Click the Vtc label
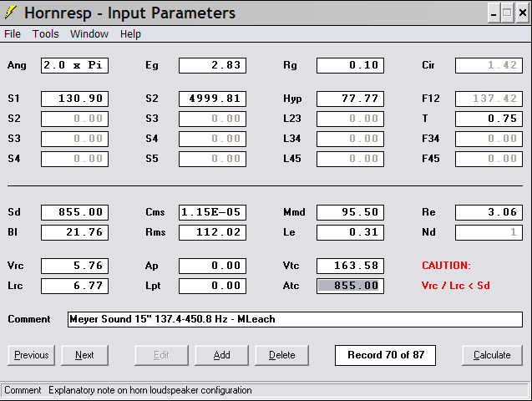This screenshot has height=401, width=532. (291, 266)
